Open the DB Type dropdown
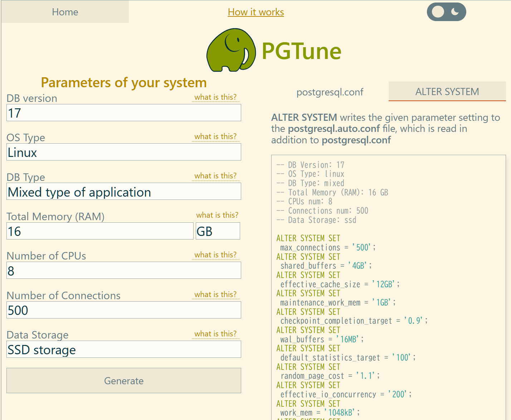Screen dimensions: 511x420 (x=123, y=192)
